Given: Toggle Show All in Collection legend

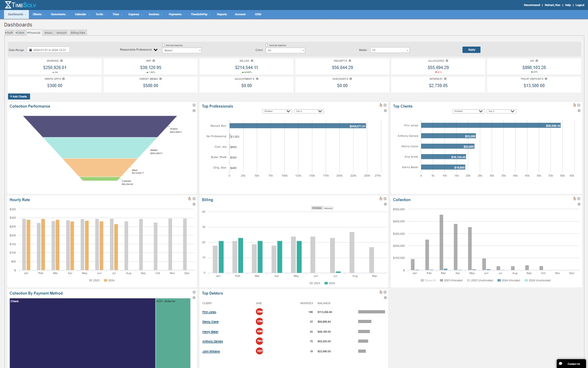Looking at the screenshot, I should (x=428, y=281).
